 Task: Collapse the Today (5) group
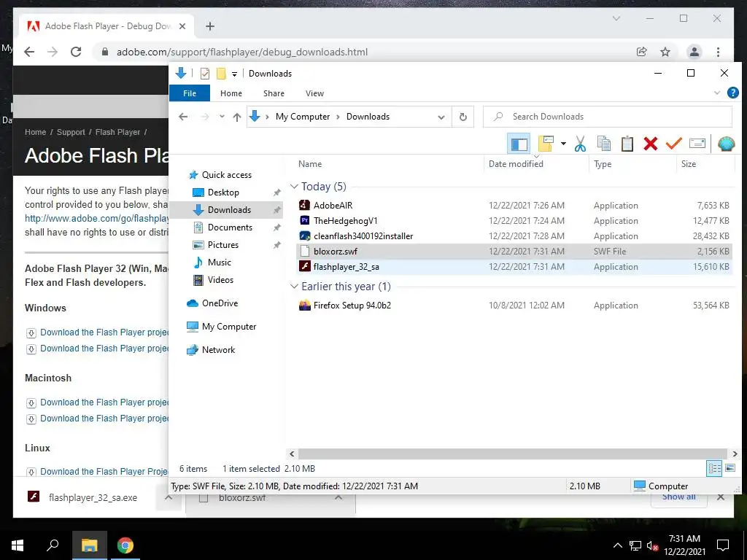[294, 187]
